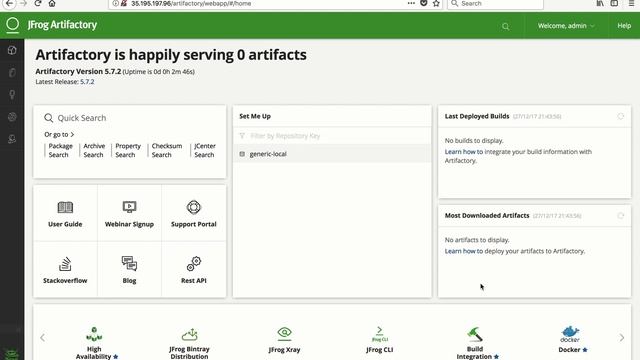This screenshot has width=640, height=360.
Task: Open the Blog tile
Action: [129, 269]
